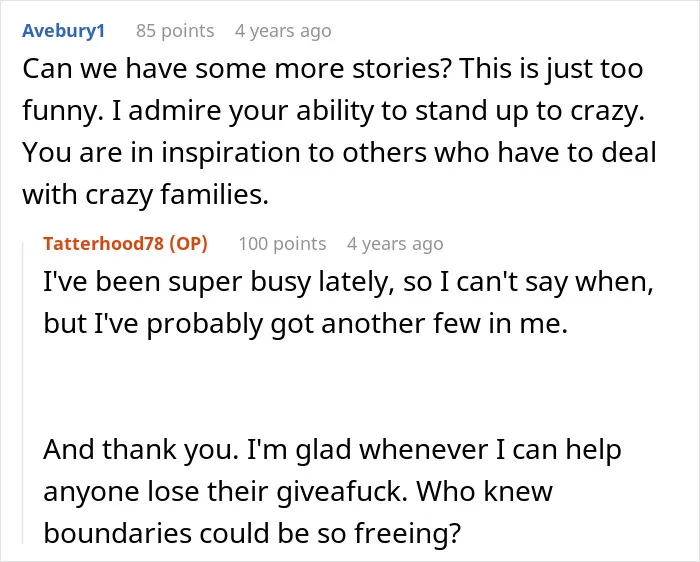Open Tatterhood78 (OP) user profile link

click(x=125, y=244)
